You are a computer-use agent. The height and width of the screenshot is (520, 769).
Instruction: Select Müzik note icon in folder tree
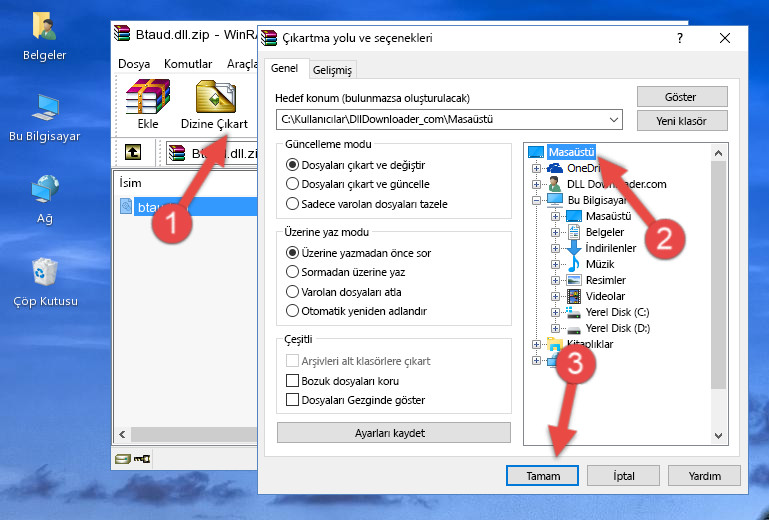(x=573, y=264)
